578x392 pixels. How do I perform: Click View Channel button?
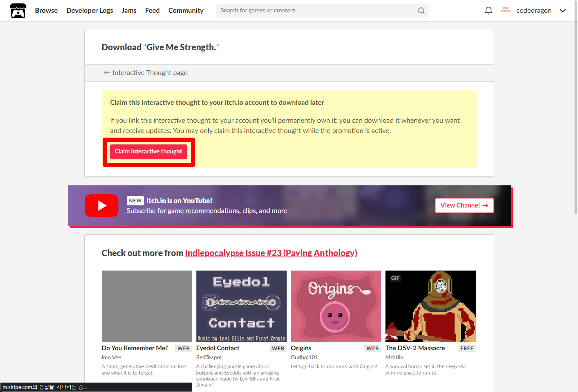(464, 205)
